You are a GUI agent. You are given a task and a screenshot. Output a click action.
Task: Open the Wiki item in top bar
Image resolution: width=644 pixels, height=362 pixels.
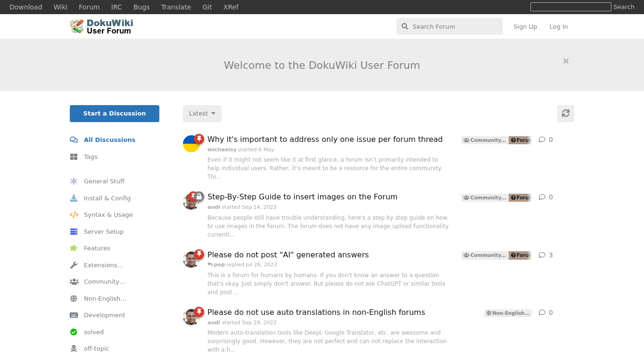point(60,7)
